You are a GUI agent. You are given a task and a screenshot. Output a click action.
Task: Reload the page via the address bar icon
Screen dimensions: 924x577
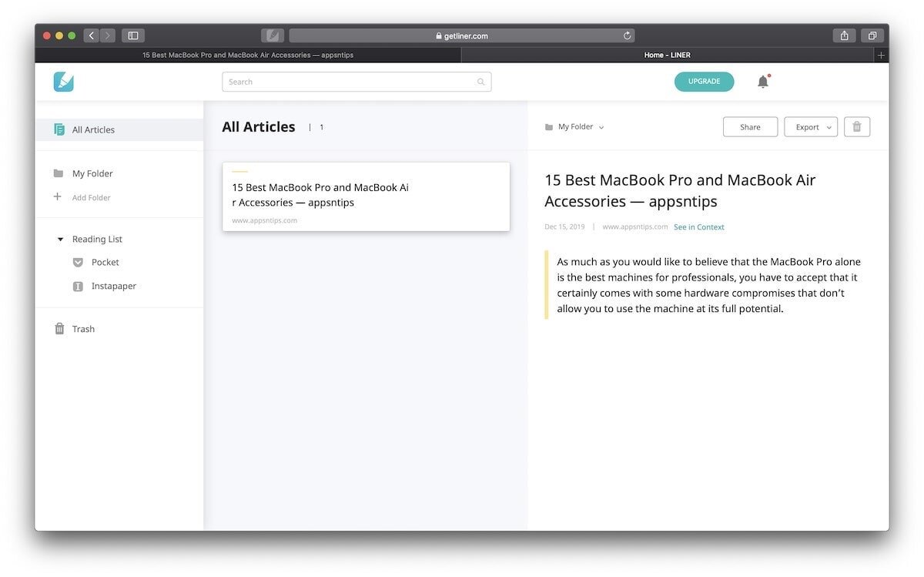(x=627, y=35)
